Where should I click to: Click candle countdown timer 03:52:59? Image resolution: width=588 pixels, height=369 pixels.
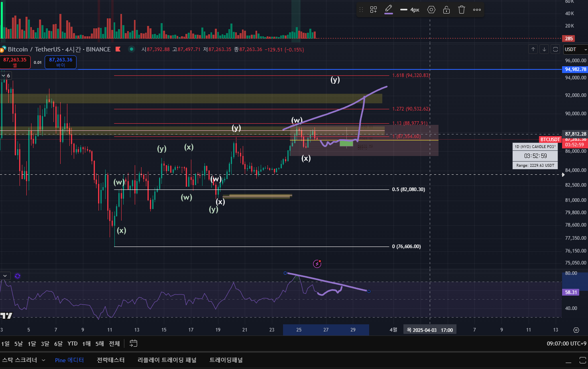(x=535, y=156)
